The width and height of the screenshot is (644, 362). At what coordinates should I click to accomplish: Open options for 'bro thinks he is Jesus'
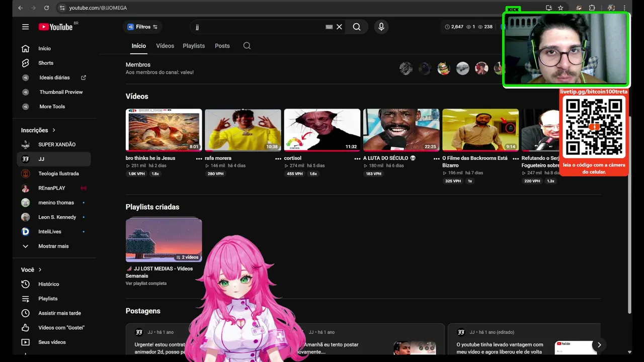click(199, 158)
